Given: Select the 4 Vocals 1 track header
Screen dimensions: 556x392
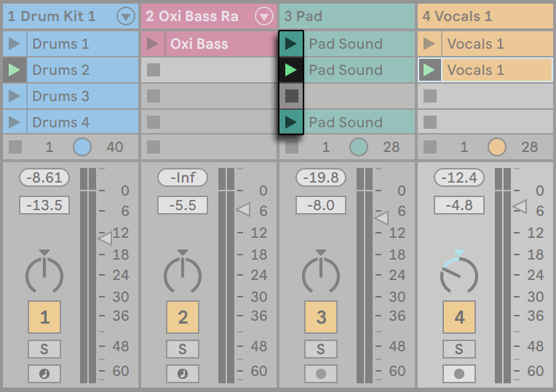Looking at the screenshot, I should (x=485, y=16).
